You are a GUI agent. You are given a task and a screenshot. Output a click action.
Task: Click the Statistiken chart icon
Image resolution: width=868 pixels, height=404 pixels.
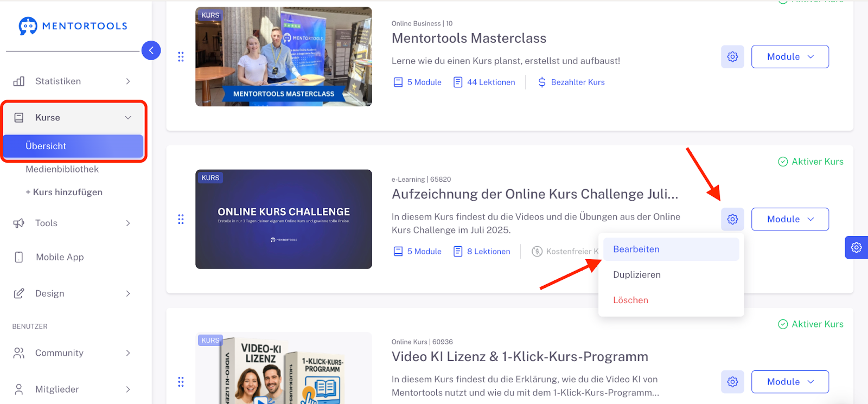[19, 81]
